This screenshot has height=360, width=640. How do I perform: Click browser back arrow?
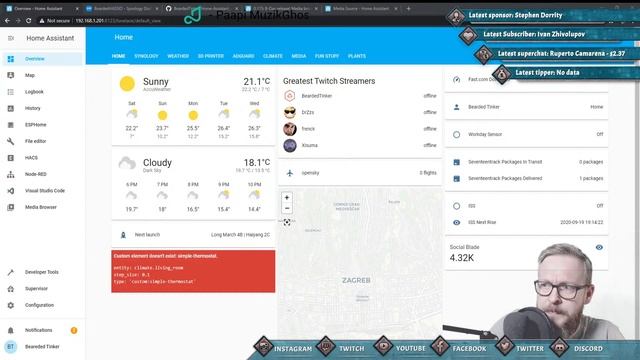tap(7, 20)
